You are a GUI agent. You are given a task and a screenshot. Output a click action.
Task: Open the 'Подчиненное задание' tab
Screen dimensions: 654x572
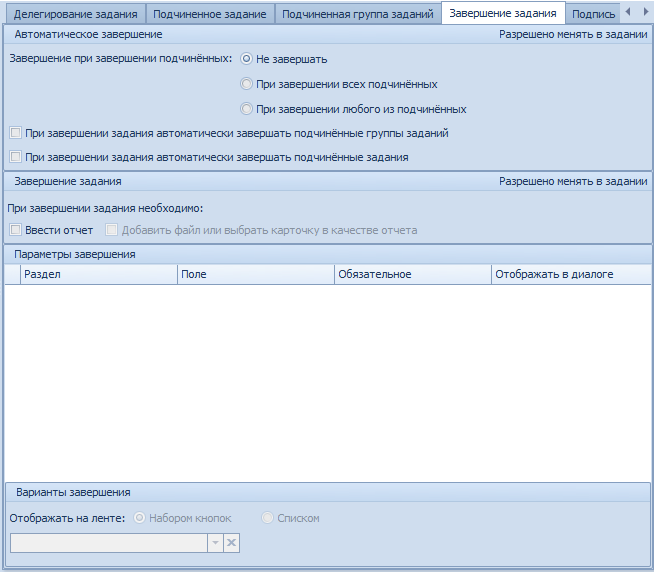pyautogui.click(x=210, y=14)
